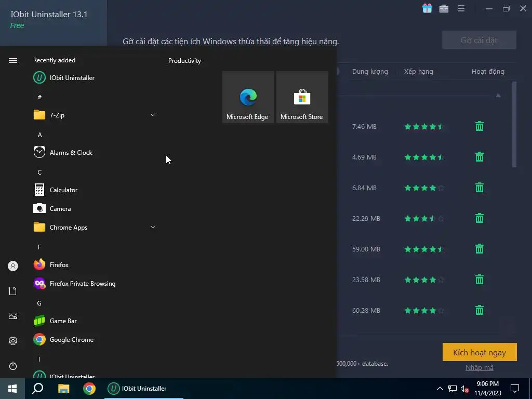Click the 60.28 MB size value
Image resolution: width=532 pixels, height=399 pixels.
366,311
